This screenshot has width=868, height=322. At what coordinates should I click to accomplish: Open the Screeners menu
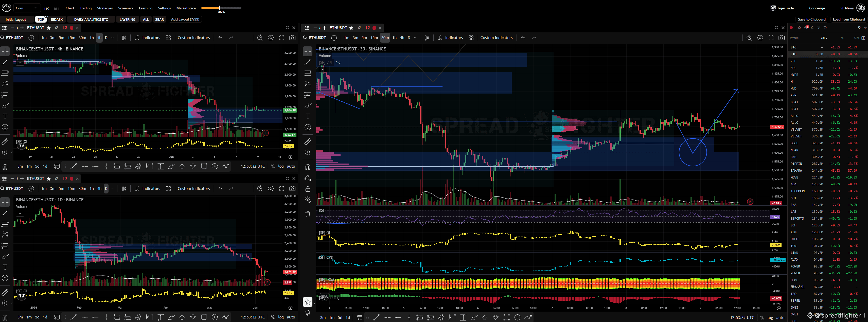tap(126, 8)
